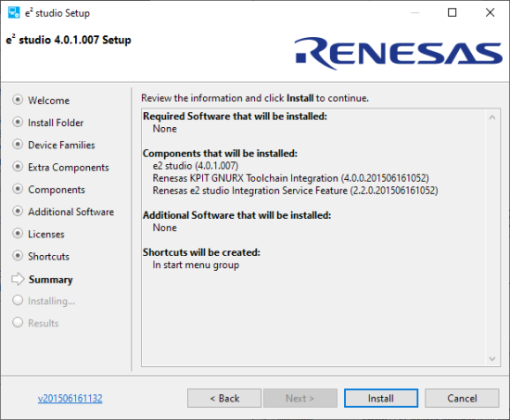Cancel the e2 studio setup
Viewport: 510px width, 420px height.
click(462, 398)
